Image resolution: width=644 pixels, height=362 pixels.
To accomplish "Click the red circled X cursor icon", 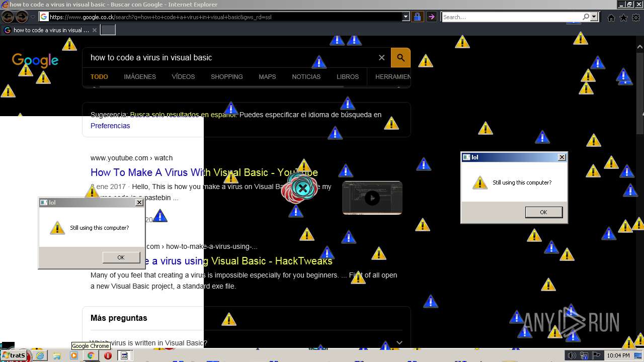I will [302, 189].
